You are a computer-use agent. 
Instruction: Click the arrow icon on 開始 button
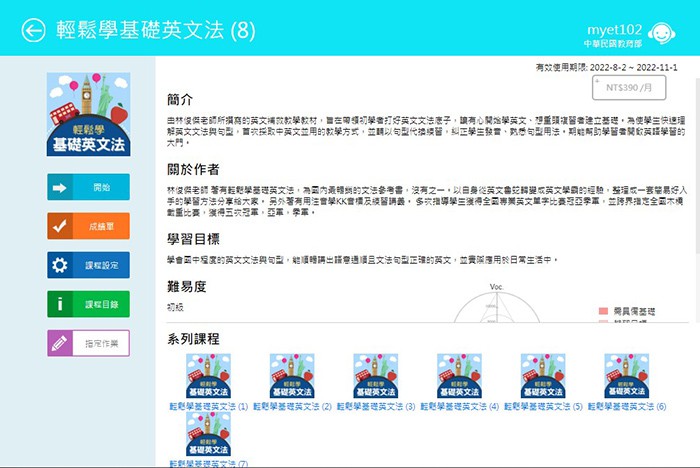(x=60, y=187)
